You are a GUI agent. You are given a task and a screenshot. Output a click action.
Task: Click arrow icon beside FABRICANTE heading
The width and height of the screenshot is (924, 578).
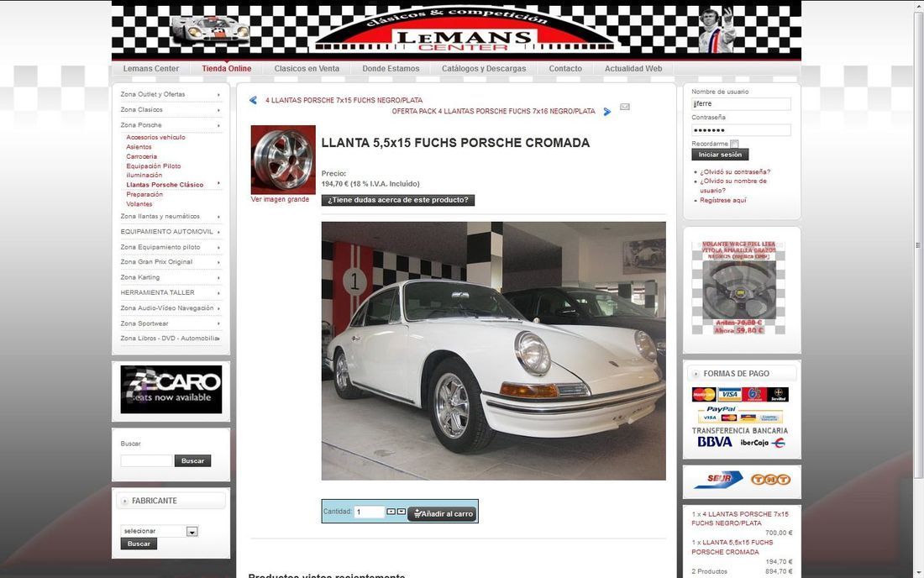(x=124, y=501)
